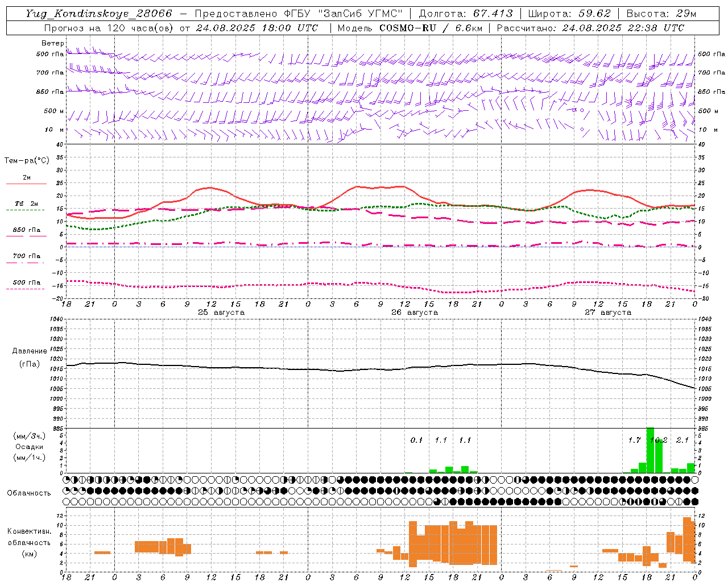728x582 pixels.
Task: Click the (км) unit label
Action: pyautogui.click(x=30, y=554)
